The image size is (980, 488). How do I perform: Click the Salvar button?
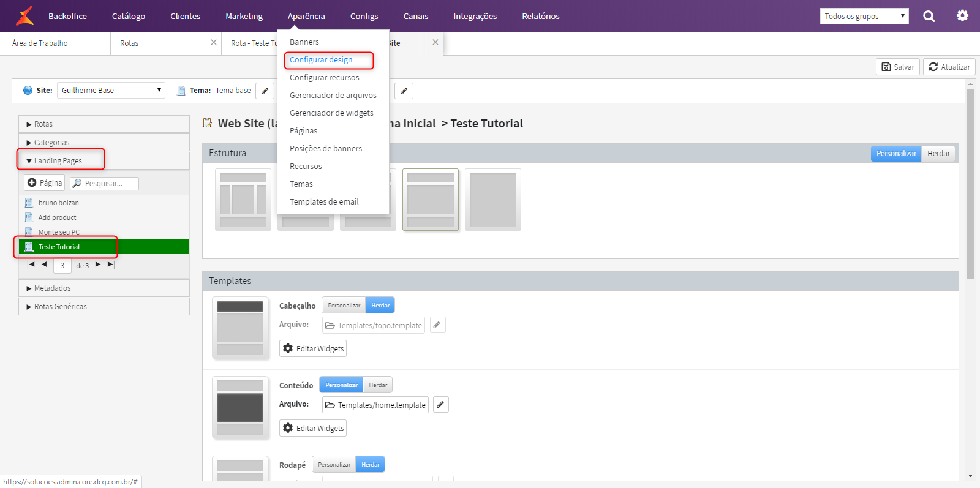point(898,67)
